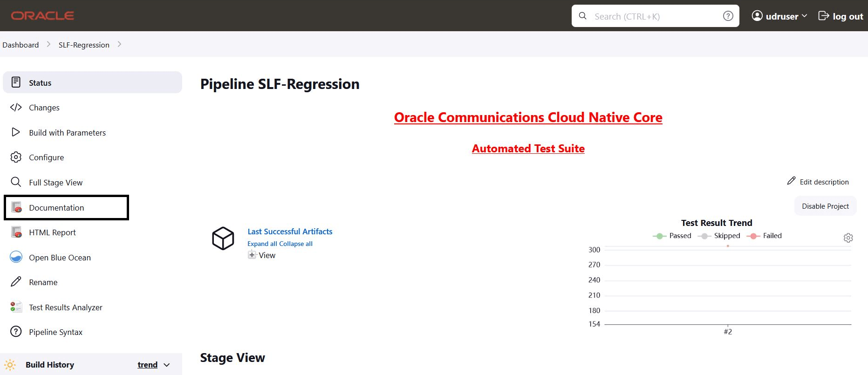
Task: Open the Status menu item
Action: [x=92, y=82]
